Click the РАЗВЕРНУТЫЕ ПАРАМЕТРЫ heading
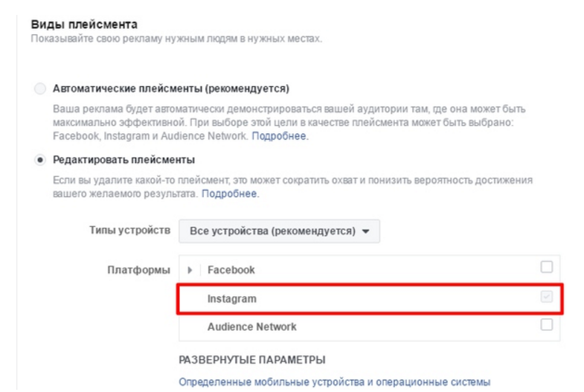This screenshot has height=392, width=584. tap(252, 360)
